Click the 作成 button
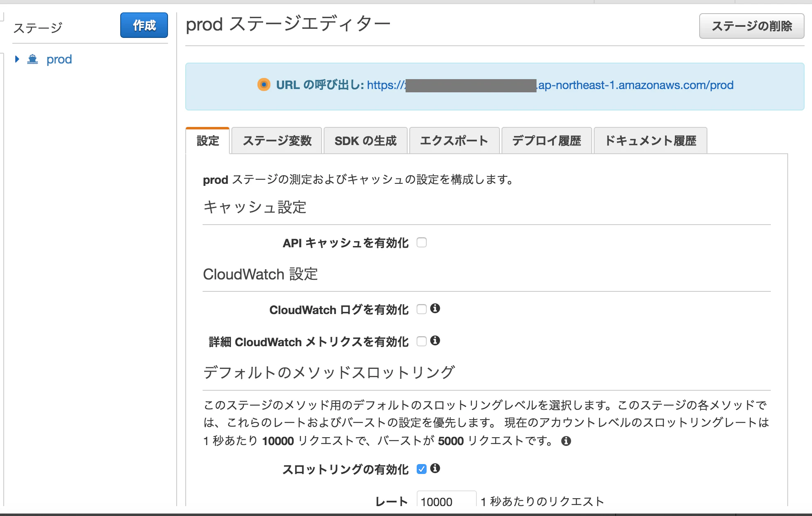This screenshot has width=812, height=516. pyautogui.click(x=144, y=25)
